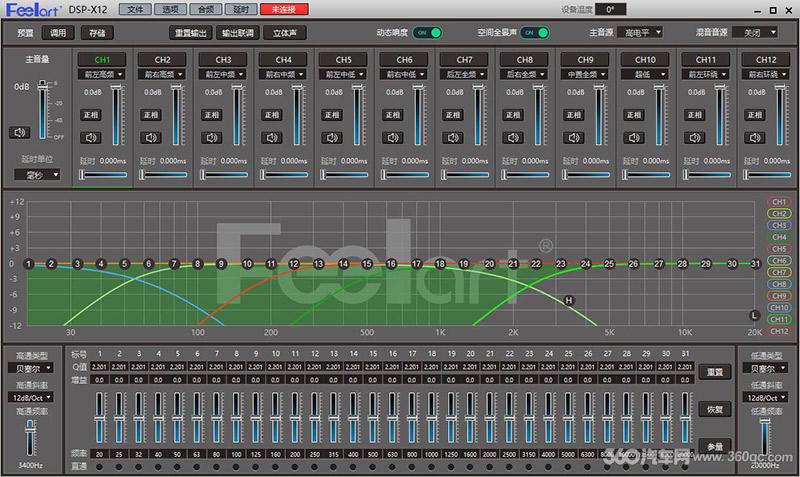This screenshot has height=477, width=800.
Task: Click the 输出联调 button
Action: tap(237, 33)
